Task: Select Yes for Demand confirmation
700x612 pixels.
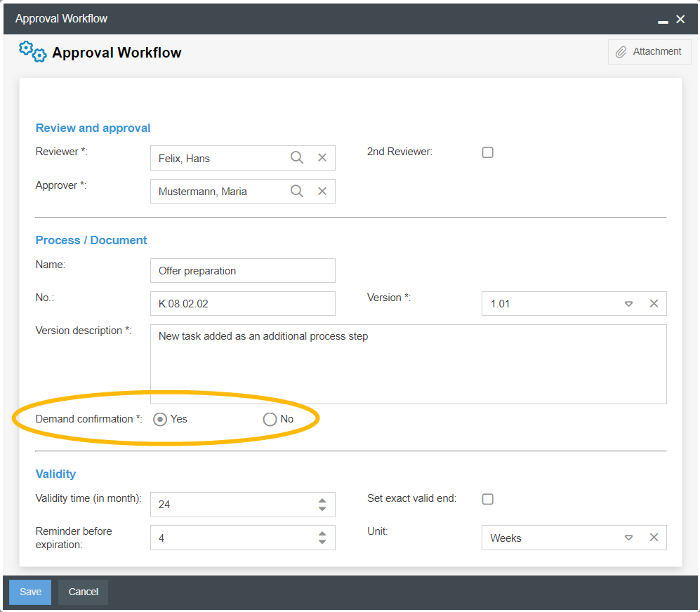Action: pos(160,420)
